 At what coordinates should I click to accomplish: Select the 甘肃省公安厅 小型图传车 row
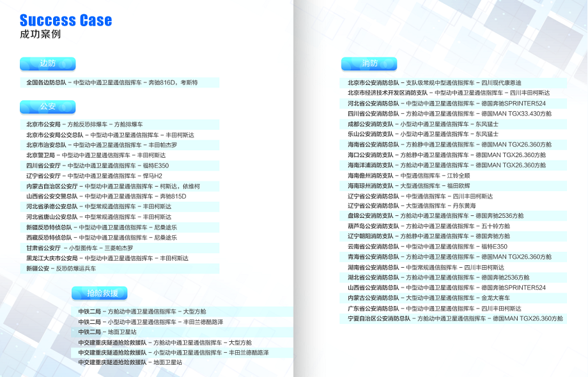coord(120,248)
